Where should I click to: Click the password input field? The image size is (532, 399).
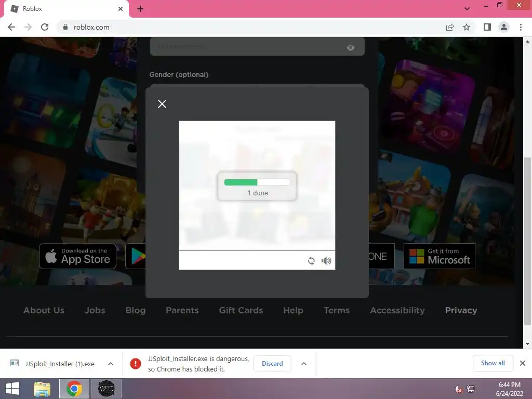(x=257, y=46)
